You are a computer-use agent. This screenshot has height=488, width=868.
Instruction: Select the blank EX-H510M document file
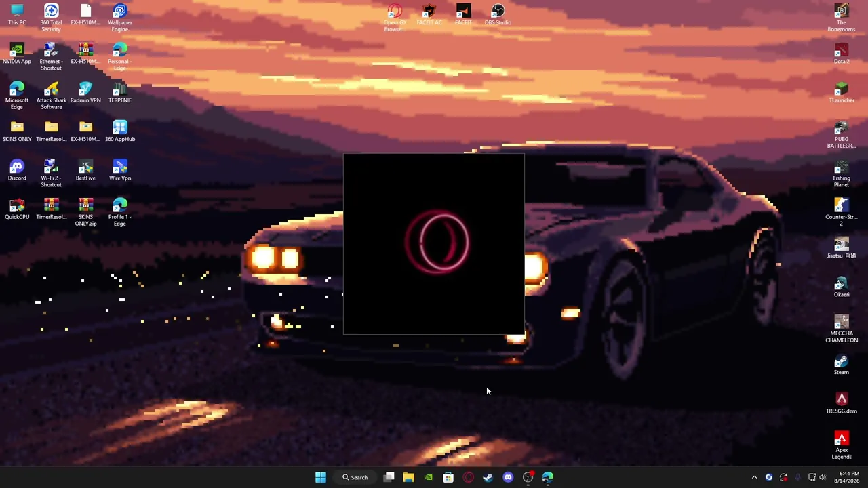pyautogui.click(x=85, y=15)
